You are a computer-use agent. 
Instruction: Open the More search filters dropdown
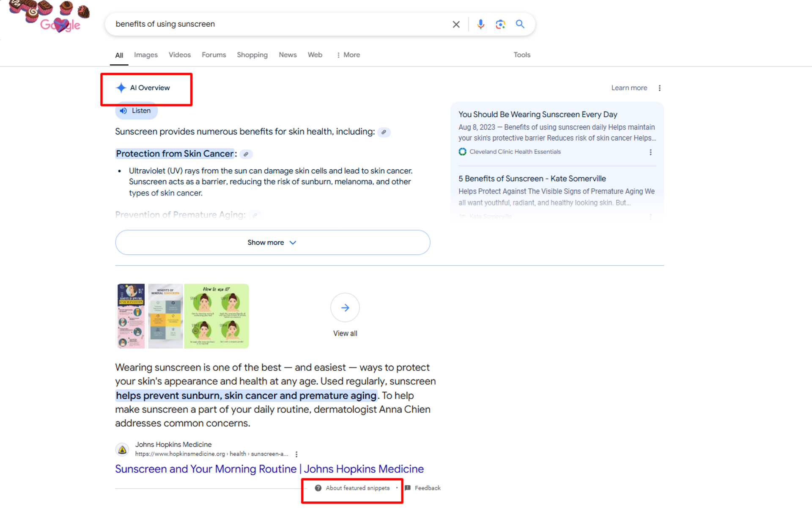pos(348,55)
